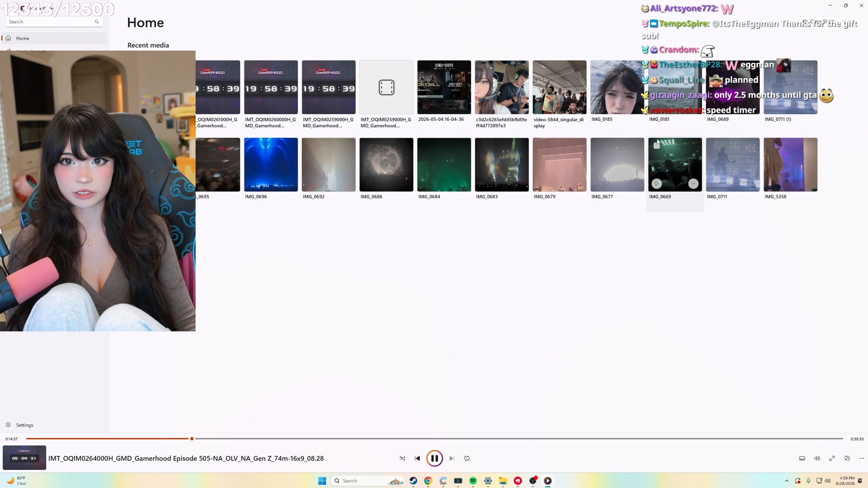Open File Explorer from the taskbar
The width and height of the screenshot is (868, 488).
(503, 481)
